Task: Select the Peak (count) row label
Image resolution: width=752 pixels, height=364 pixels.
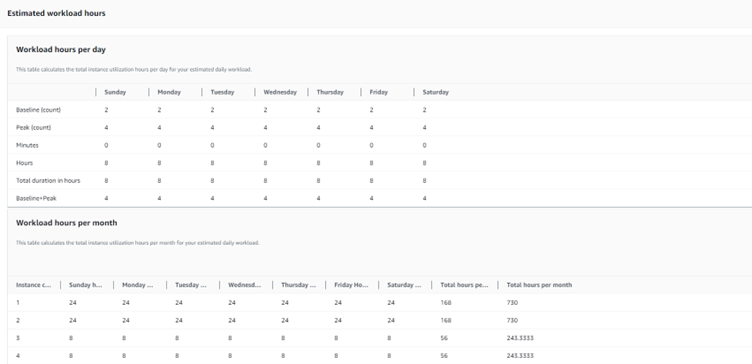Action: click(x=34, y=128)
